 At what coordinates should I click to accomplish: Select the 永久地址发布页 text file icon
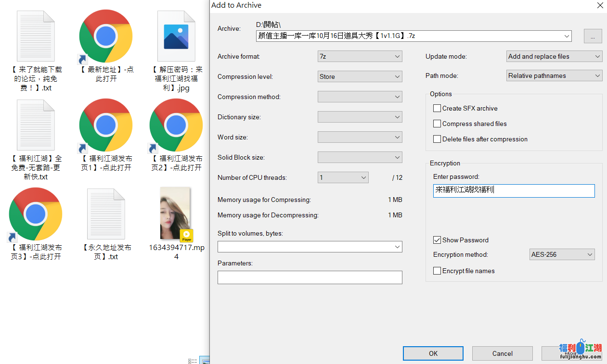pos(106,214)
